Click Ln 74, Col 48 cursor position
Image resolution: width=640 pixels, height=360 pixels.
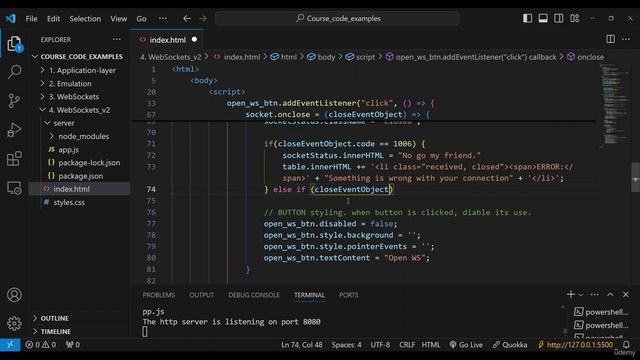(x=302, y=345)
